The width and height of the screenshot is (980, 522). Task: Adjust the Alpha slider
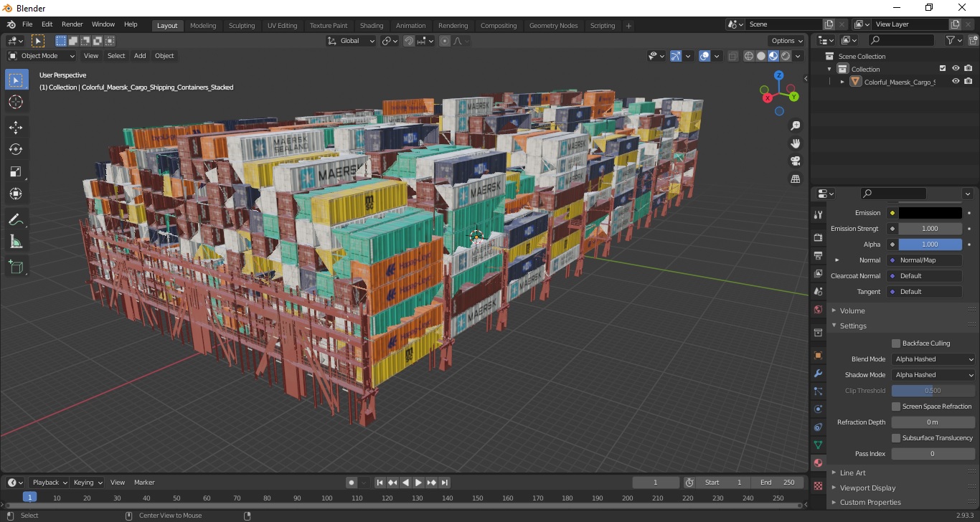[930, 245]
